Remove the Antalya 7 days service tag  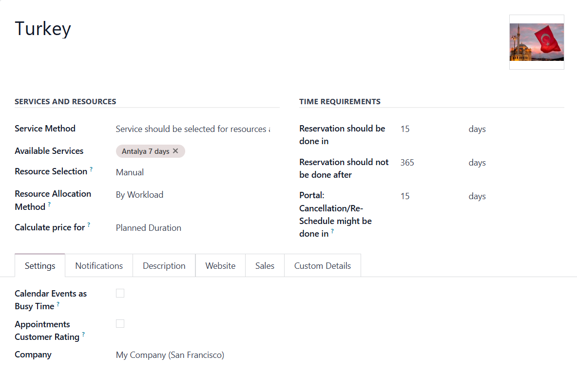[175, 151]
